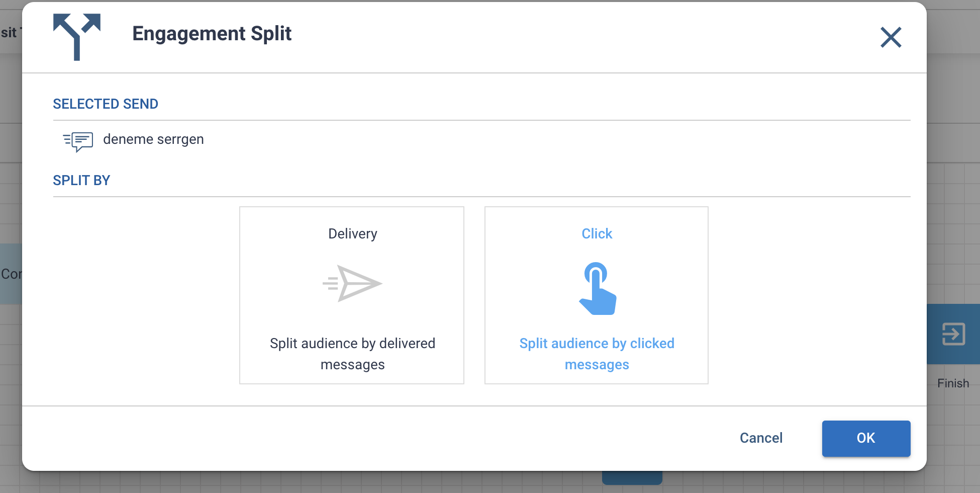This screenshot has height=493, width=980.
Task: Click the paper plane Delivery icon
Action: click(x=352, y=283)
